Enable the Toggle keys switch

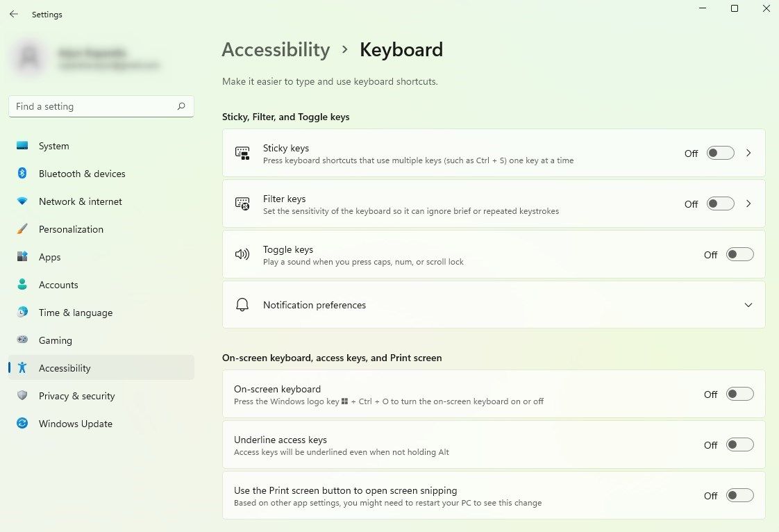click(739, 254)
